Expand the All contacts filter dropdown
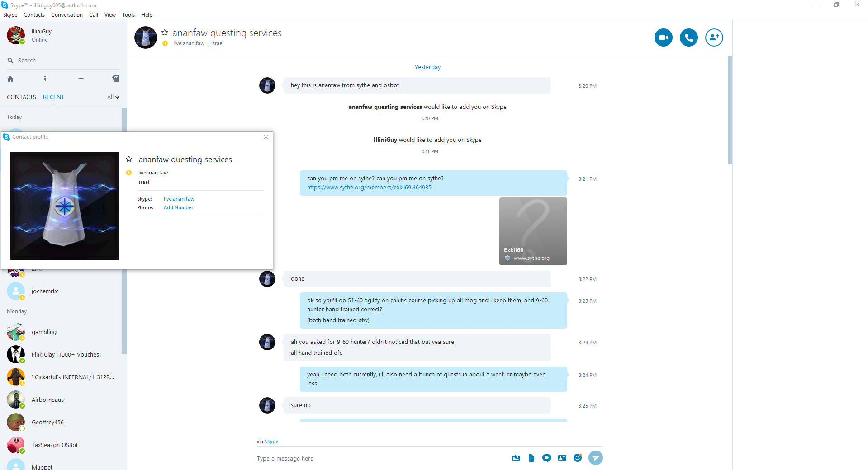 (113, 97)
